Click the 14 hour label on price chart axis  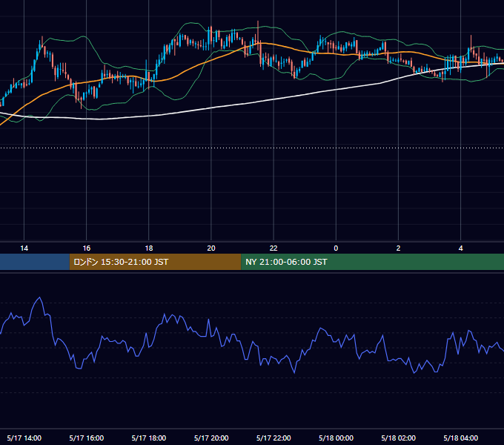point(24,248)
